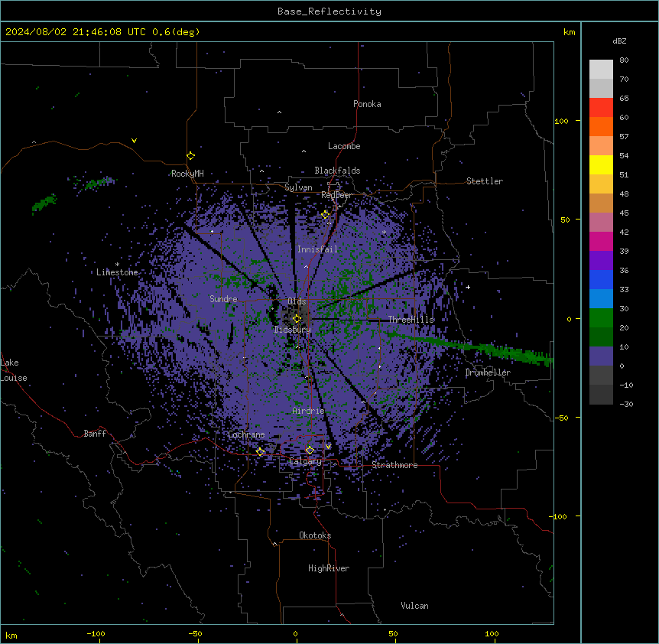Click the Base_Reflectivity title

pos(329,11)
